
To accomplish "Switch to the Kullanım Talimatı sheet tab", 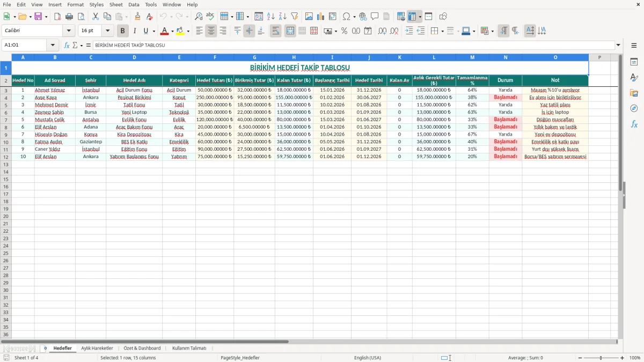I will click(x=189, y=349).
